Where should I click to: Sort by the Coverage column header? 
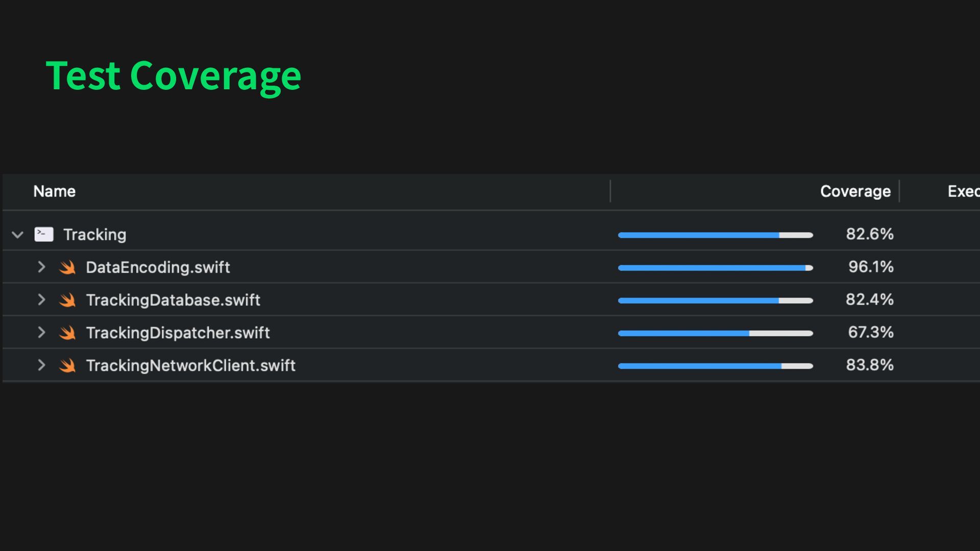pos(855,191)
